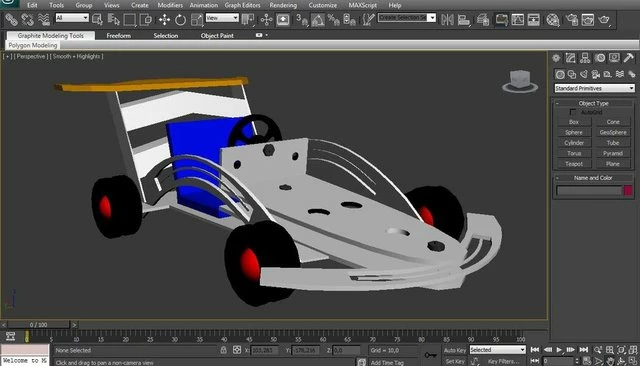Open the Key Filters button
640x366 pixels.
(504, 361)
